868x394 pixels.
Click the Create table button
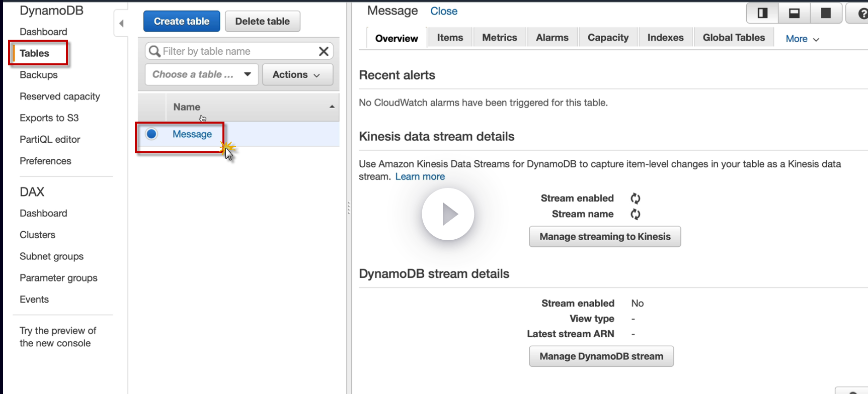pyautogui.click(x=182, y=21)
